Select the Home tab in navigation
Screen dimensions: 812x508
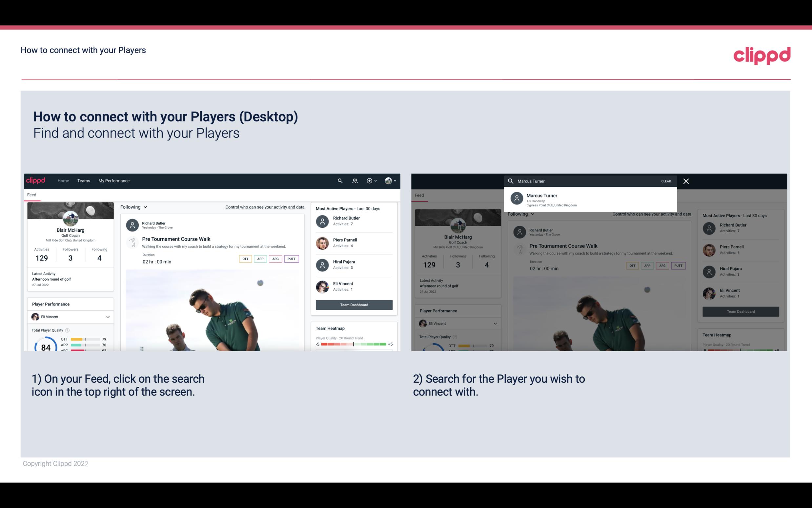tap(63, 181)
